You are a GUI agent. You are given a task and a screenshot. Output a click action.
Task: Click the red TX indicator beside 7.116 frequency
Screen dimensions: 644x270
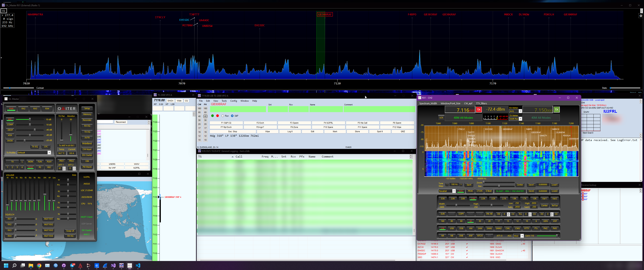pyautogui.click(x=479, y=110)
